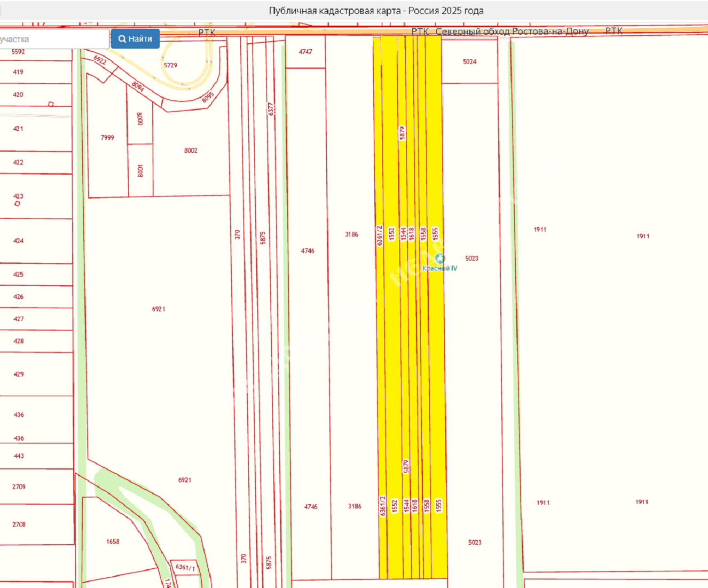
Task: Click parcel 5729 inside the road loop
Action: coord(170,65)
